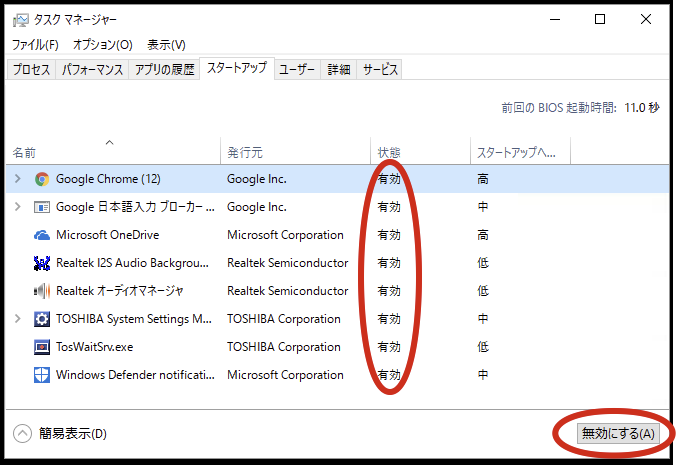Open the ファイル(F) menu
This screenshot has width=678, height=465.
35,45
